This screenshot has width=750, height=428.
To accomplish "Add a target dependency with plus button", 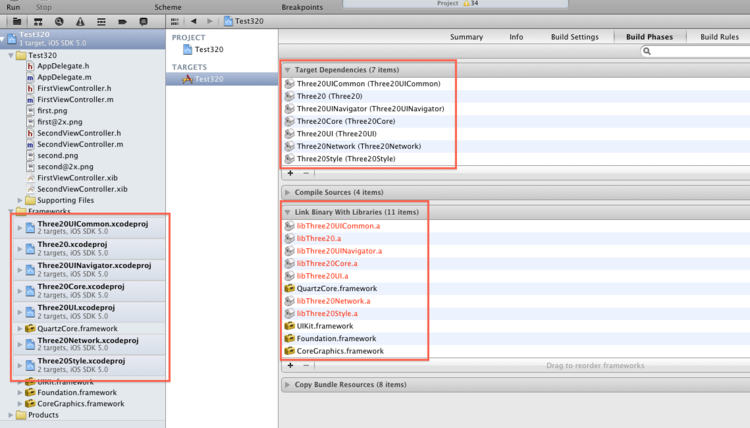I will point(290,173).
